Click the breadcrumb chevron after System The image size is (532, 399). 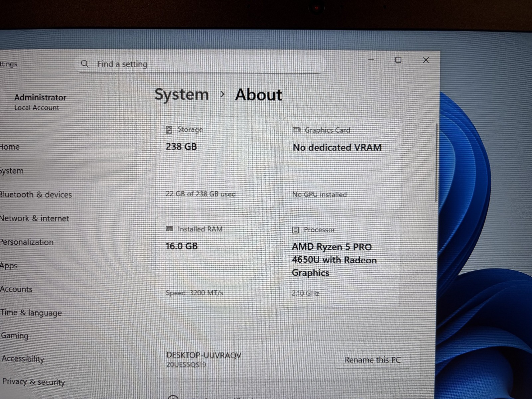click(x=222, y=95)
